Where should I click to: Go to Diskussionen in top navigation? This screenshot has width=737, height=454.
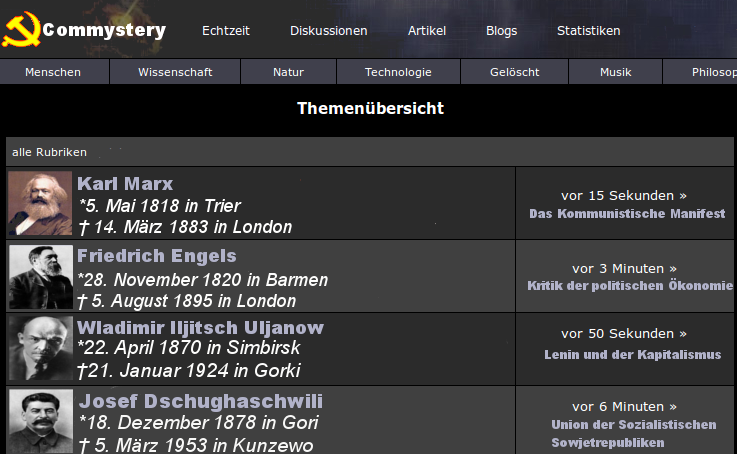(x=329, y=31)
